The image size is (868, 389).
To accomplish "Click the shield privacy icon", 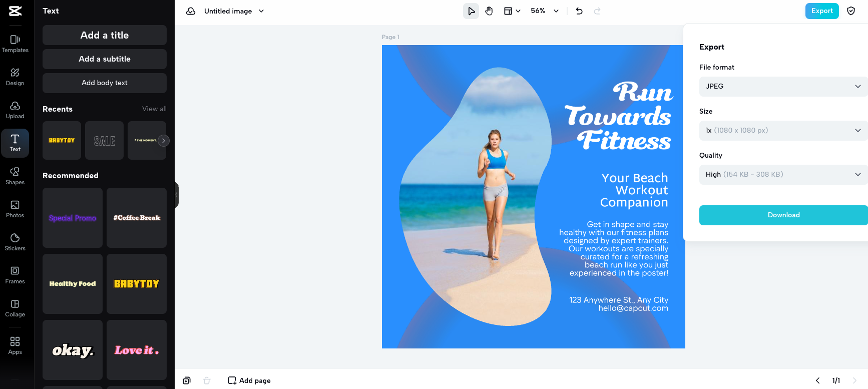I will tap(851, 11).
